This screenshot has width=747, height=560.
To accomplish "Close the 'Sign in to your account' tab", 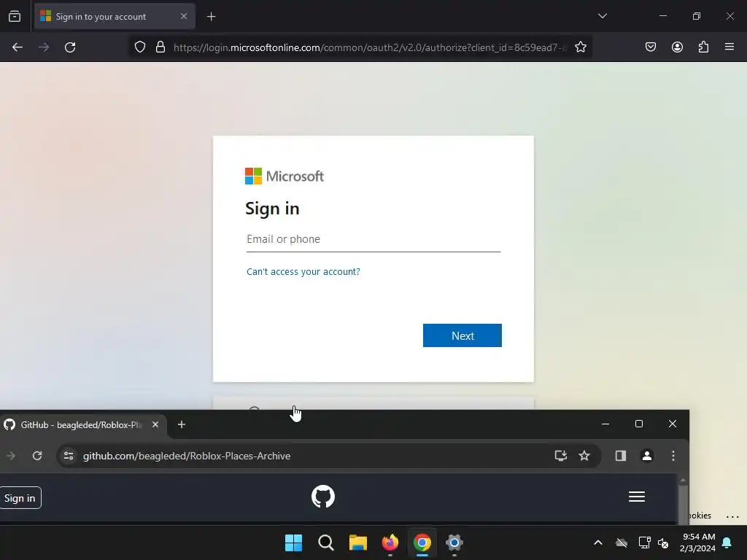I will 184,16.
